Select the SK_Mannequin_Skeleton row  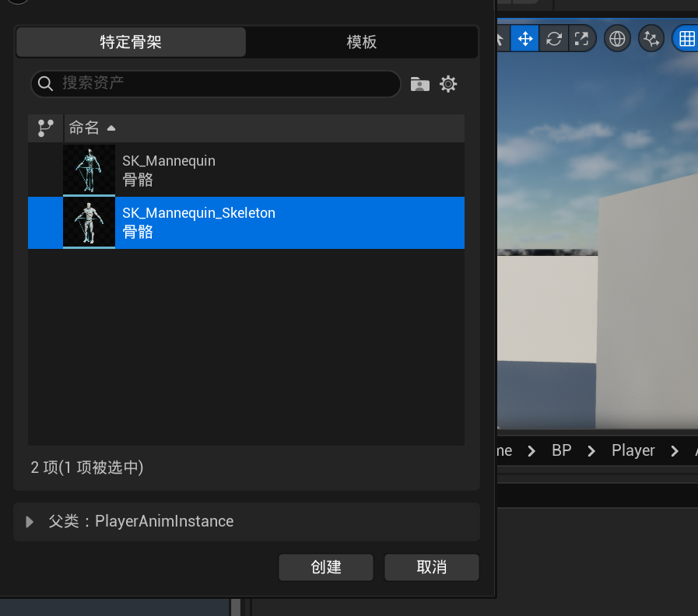(x=246, y=222)
